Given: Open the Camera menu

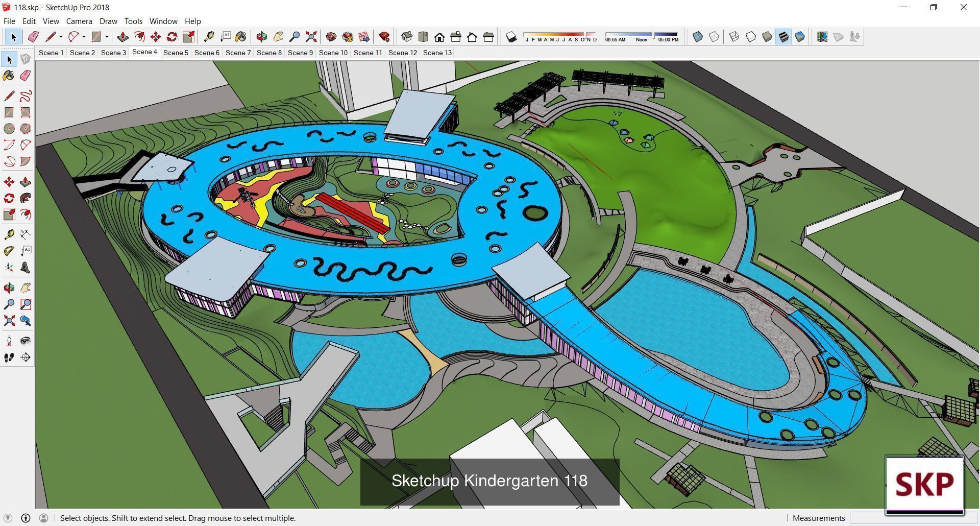Looking at the screenshot, I should coord(79,21).
